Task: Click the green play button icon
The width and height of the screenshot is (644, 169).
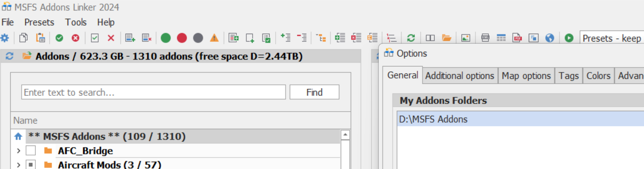Action: coord(569,38)
